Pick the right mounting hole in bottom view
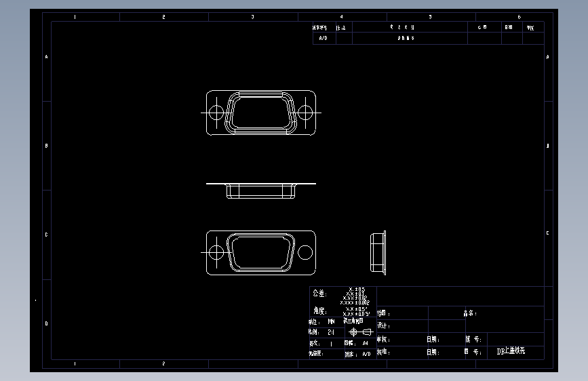This screenshot has height=381, width=588. pyautogui.click(x=305, y=252)
